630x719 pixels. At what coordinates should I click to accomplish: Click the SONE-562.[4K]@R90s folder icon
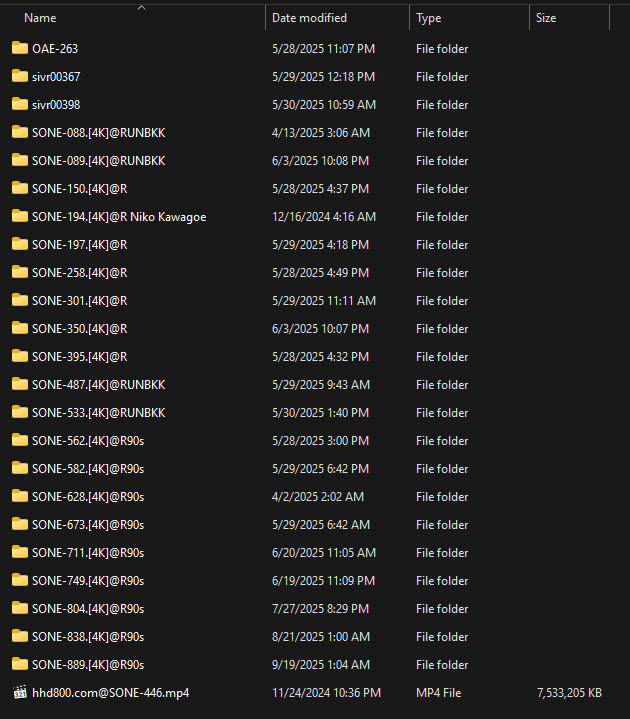click(20, 439)
